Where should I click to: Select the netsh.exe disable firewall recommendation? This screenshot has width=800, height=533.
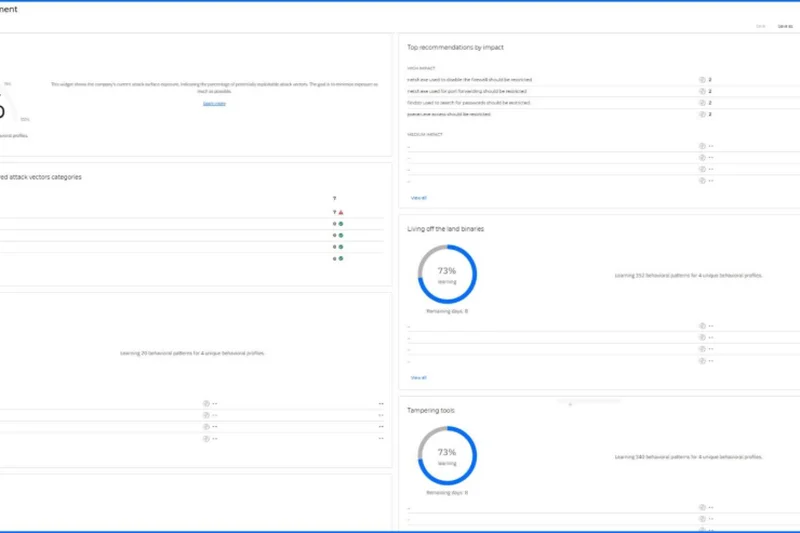[x=470, y=78]
